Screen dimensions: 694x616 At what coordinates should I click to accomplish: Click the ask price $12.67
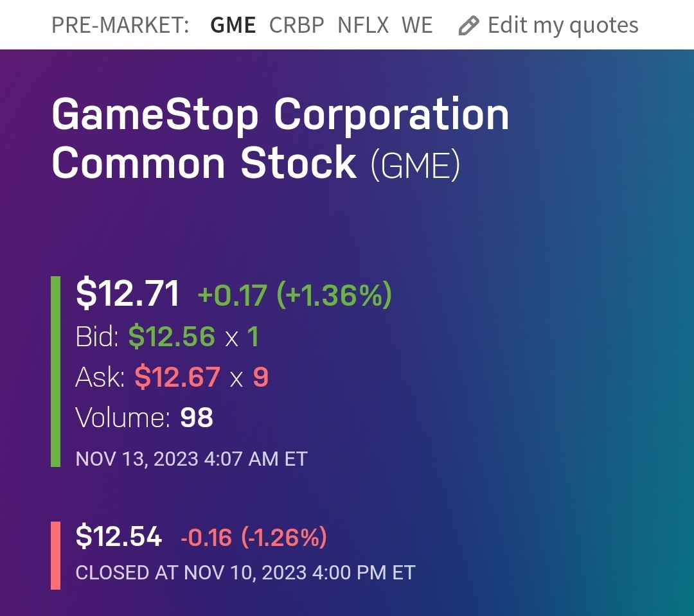click(177, 377)
